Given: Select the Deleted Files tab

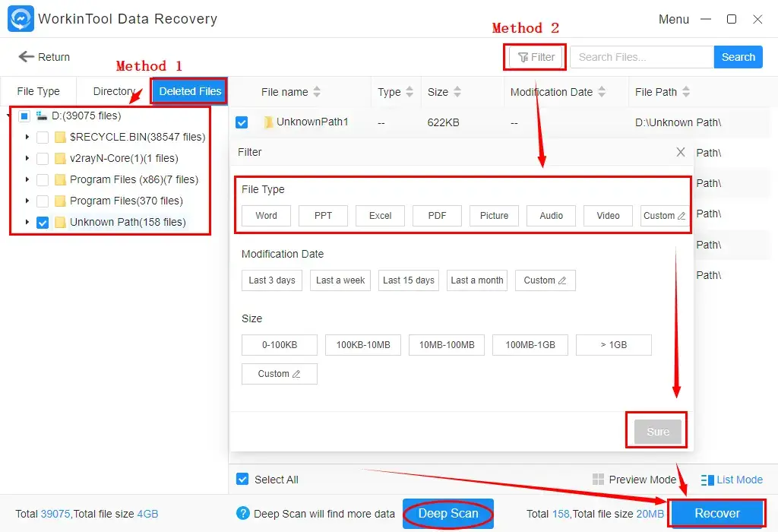Looking at the screenshot, I should coord(190,91).
